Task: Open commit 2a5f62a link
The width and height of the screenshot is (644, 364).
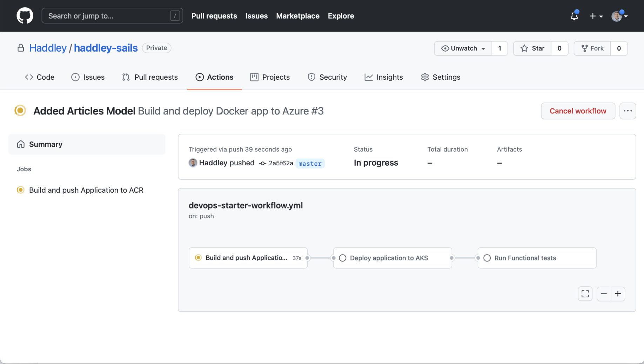Action: click(x=281, y=163)
